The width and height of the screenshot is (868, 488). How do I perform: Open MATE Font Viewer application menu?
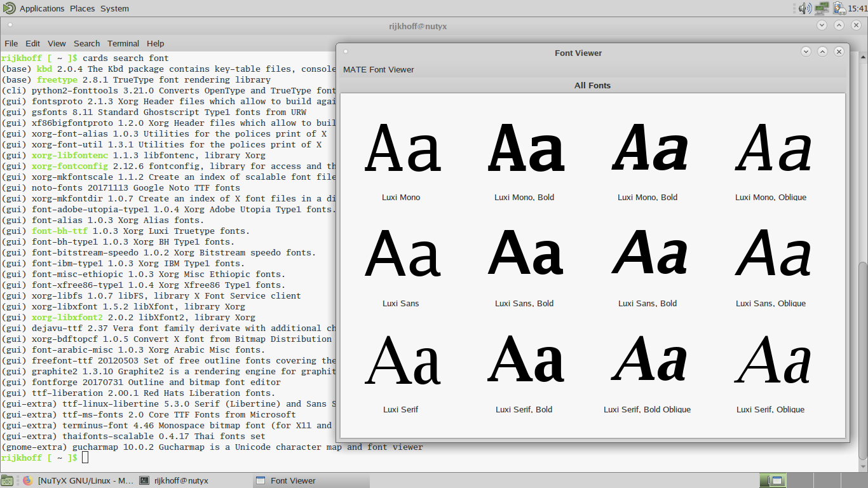379,70
